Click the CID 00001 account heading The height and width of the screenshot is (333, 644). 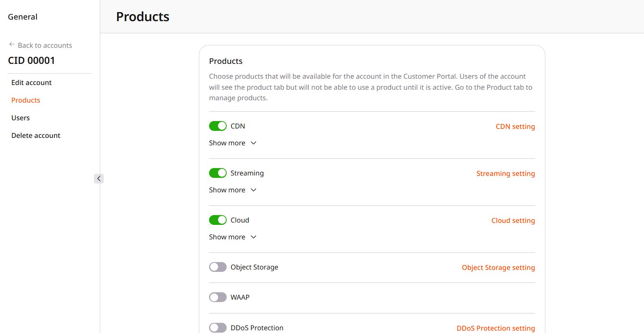pos(31,60)
